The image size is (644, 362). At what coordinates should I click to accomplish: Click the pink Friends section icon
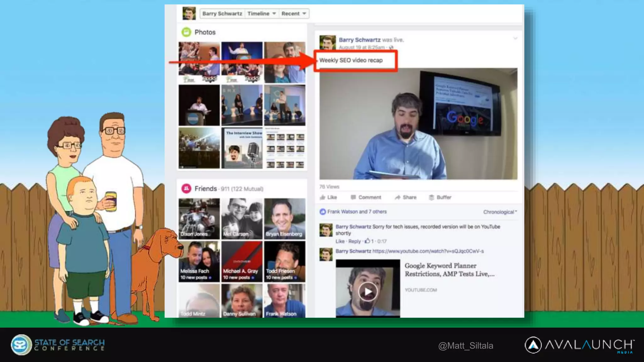coord(186,189)
